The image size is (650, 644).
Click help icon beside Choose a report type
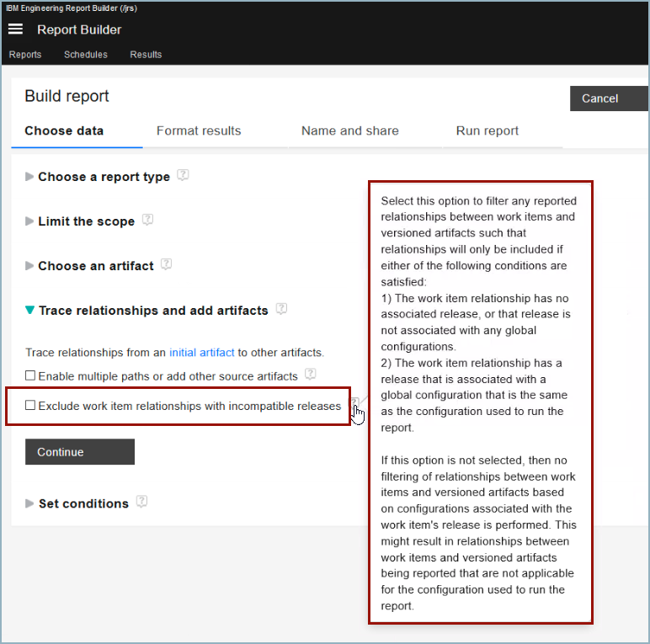(x=183, y=176)
